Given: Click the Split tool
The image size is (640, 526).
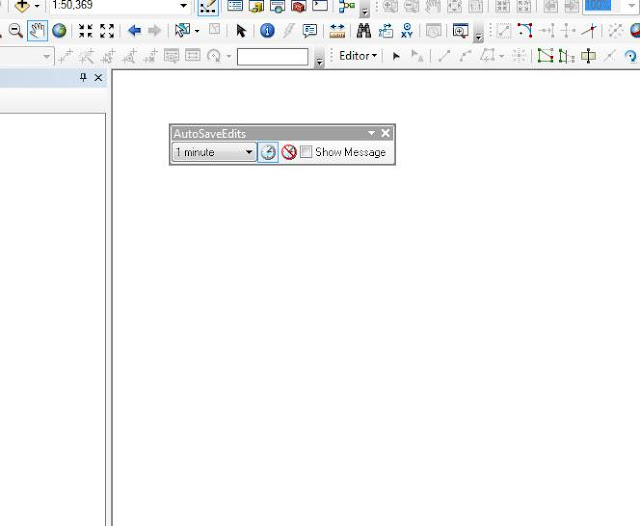Looking at the screenshot, I should tap(609, 56).
